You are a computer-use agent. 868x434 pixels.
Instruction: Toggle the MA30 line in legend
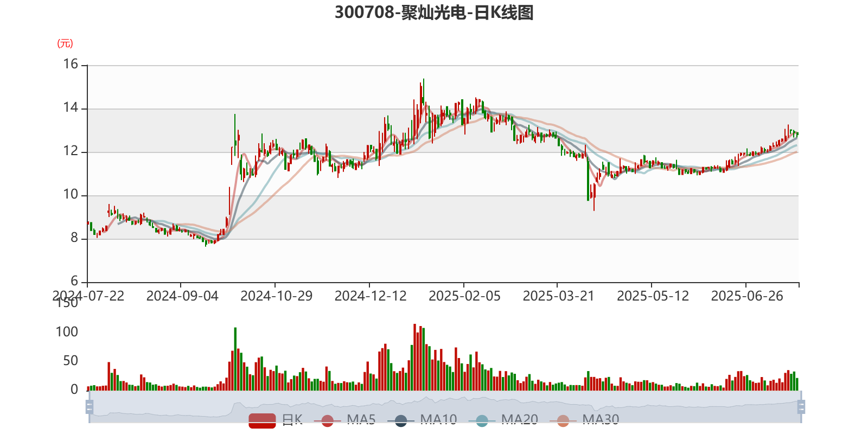pyautogui.click(x=584, y=420)
